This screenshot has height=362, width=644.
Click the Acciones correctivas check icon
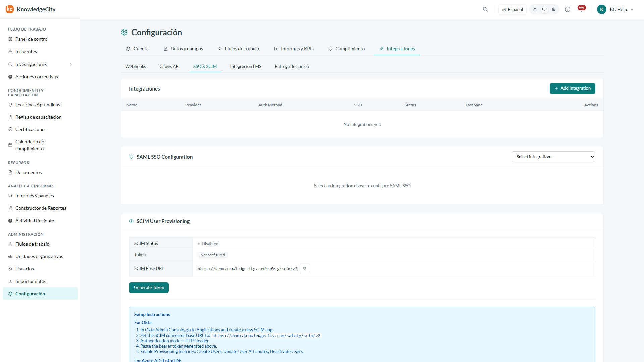pyautogui.click(x=10, y=77)
